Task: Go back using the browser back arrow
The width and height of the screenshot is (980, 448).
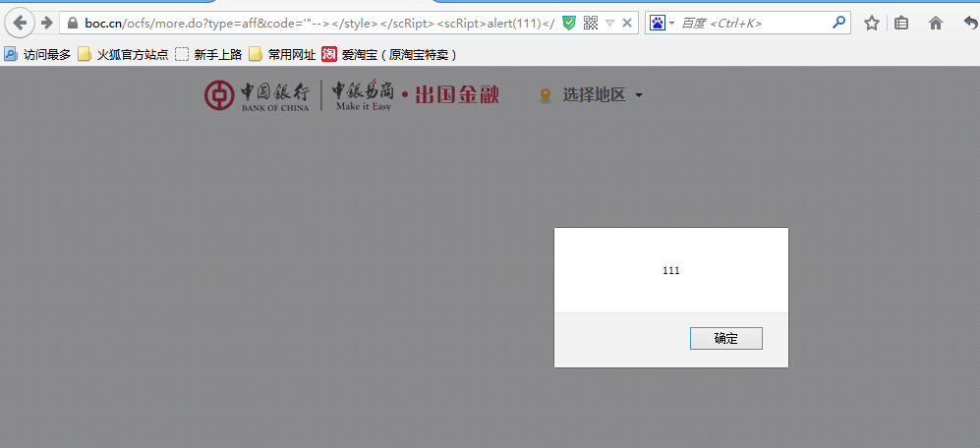Action: pyautogui.click(x=20, y=24)
